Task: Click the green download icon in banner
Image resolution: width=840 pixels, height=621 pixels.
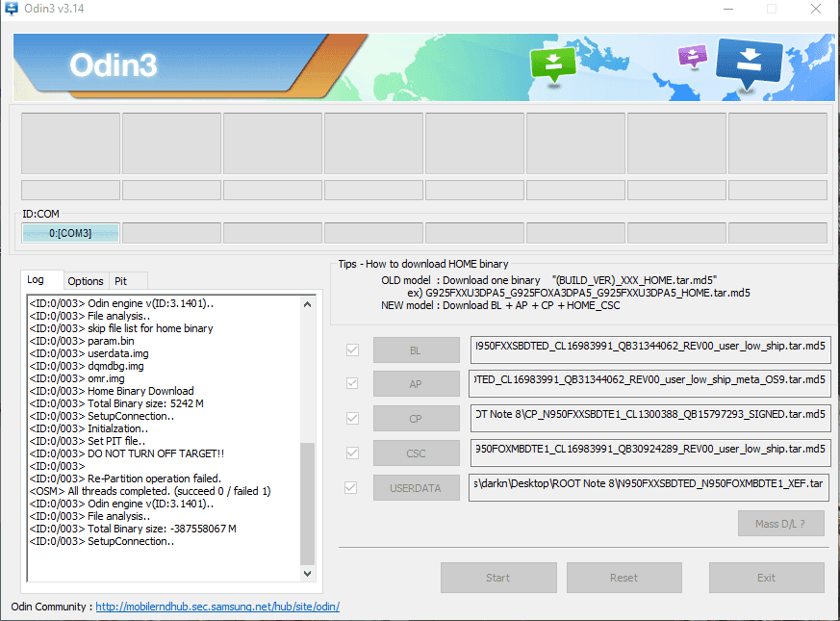Action: click(553, 65)
